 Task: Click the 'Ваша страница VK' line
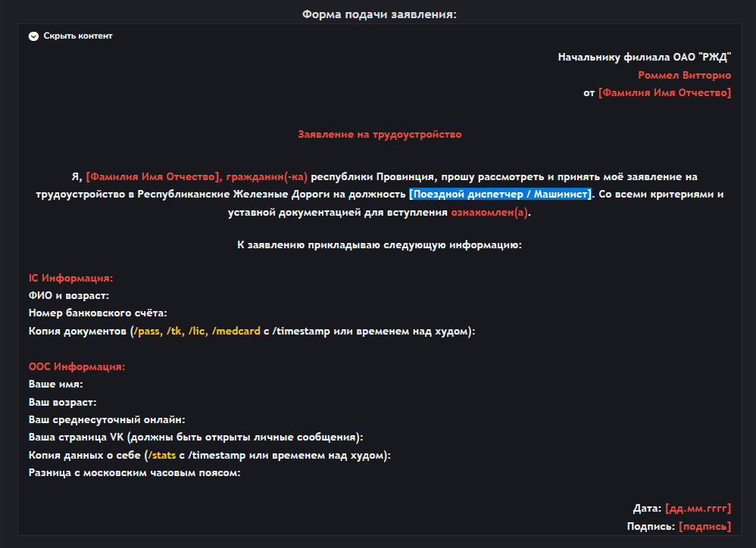(x=195, y=437)
